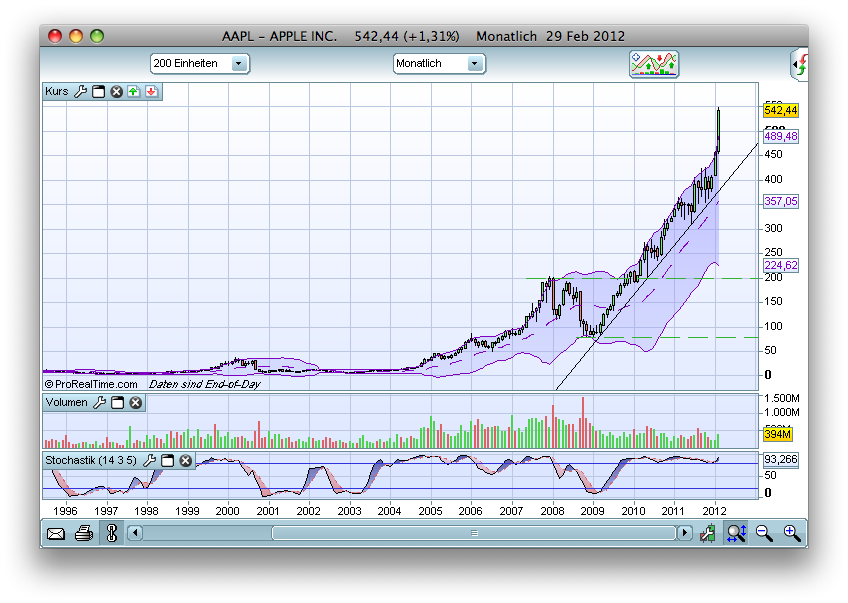Close the Volumen panel

(x=136, y=402)
